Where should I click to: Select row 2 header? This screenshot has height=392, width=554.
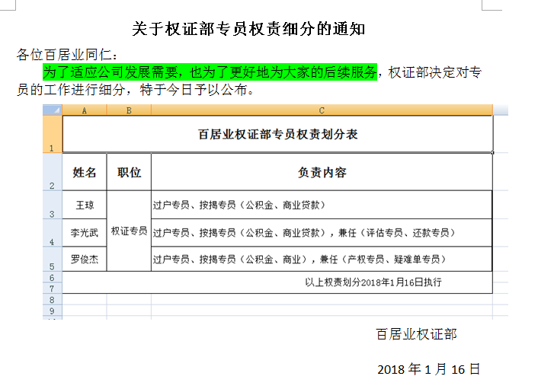click(x=52, y=173)
